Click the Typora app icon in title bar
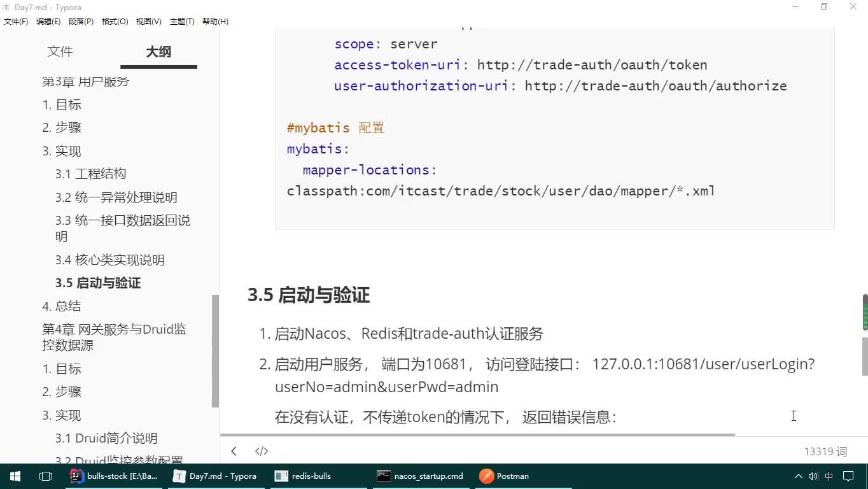This screenshot has width=868, height=489. coord(7,7)
